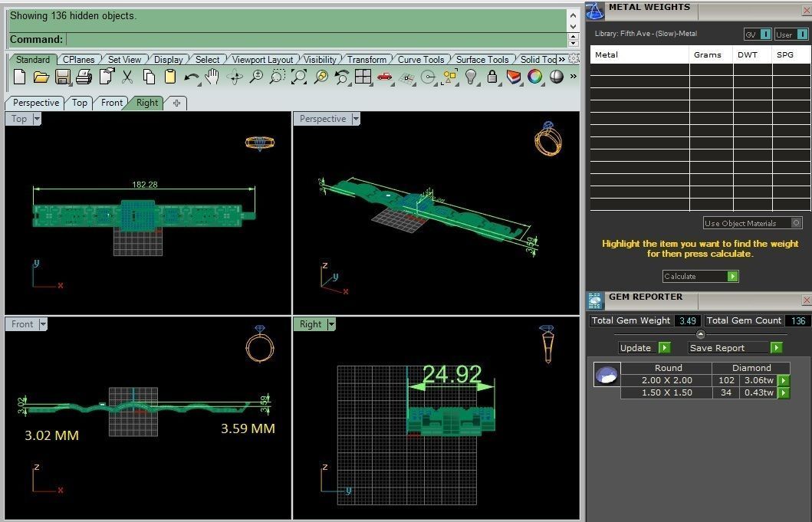This screenshot has width=812, height=522.
Task: Open the Display toolbar tab
Action: point(168,60)
